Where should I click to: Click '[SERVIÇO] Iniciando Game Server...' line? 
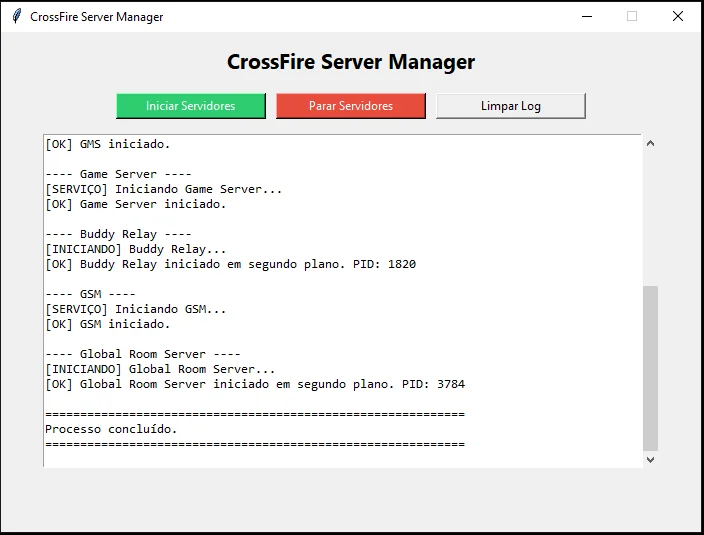164,189
